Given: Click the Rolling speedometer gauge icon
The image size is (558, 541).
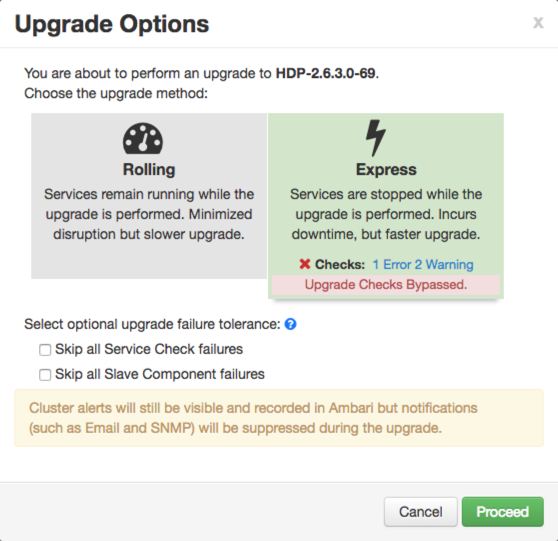Looking at the screenshot, I should coord(143,138).
